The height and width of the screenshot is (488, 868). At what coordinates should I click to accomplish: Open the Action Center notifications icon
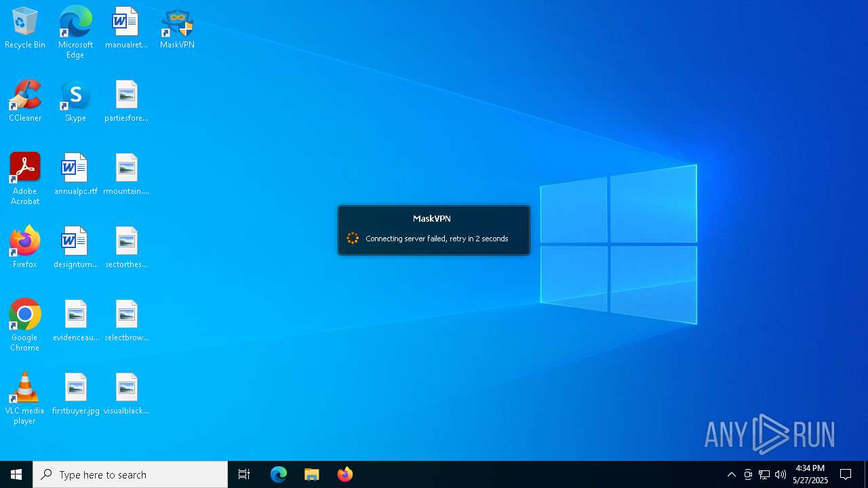coord(846,474)
